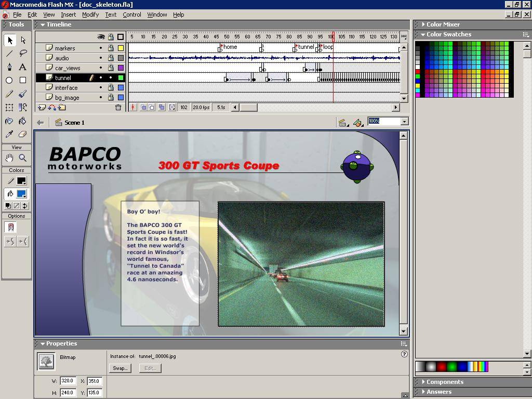Collapse the Properties panel
532x399 pixels.
pyautogui.click(x=43, y=344)
